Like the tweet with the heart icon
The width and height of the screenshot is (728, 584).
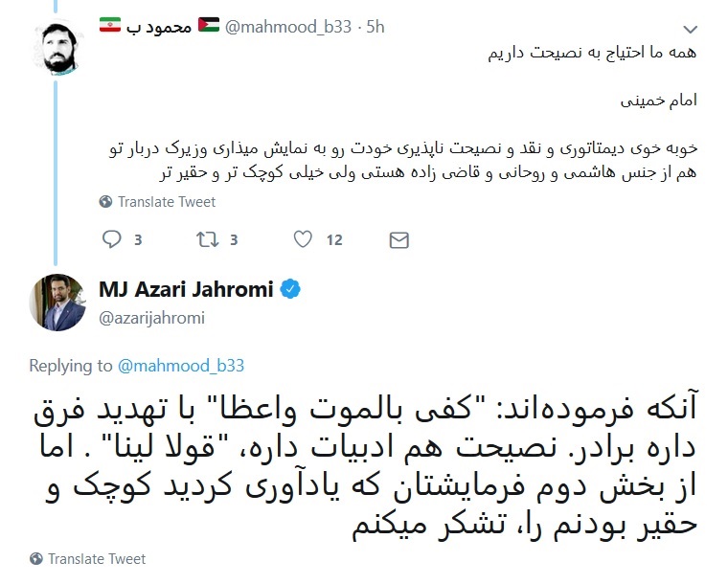click(303, 239)
